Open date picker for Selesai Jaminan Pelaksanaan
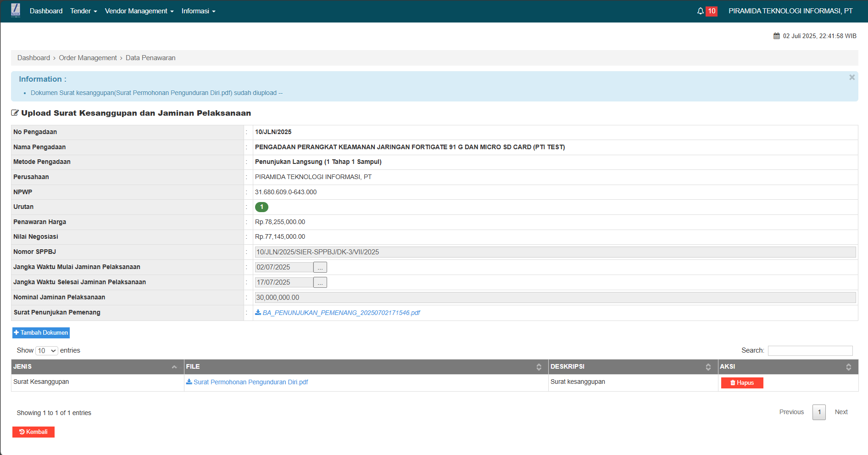The image size is (868, 455). point(320,282)
